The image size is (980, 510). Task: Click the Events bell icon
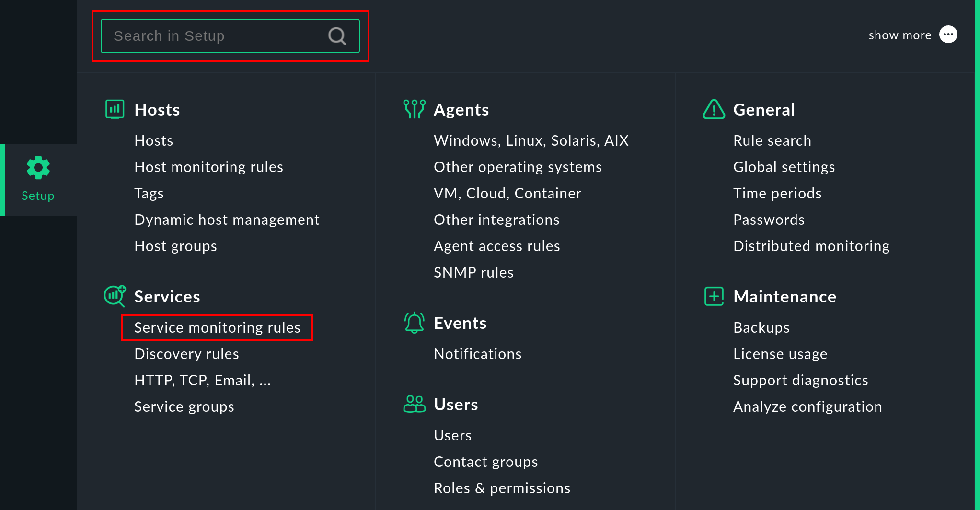pos(414,323)
